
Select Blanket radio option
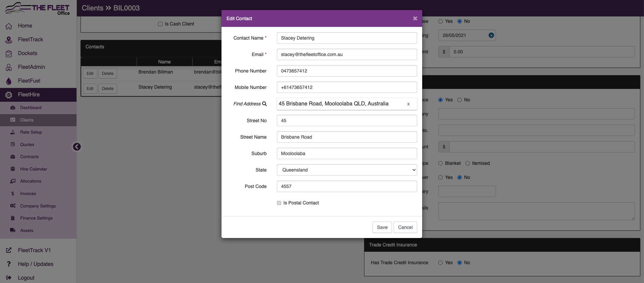point(440,163)
